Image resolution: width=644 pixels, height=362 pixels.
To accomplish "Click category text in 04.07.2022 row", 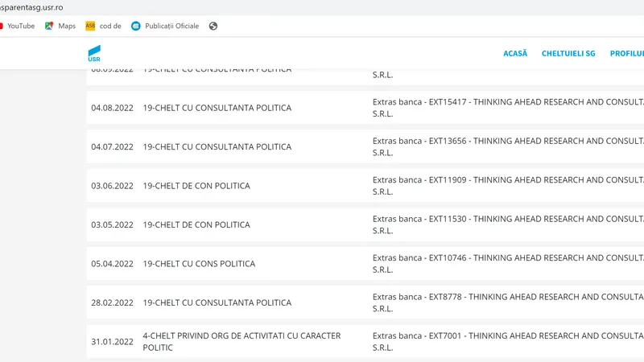I will click(217, 147).
